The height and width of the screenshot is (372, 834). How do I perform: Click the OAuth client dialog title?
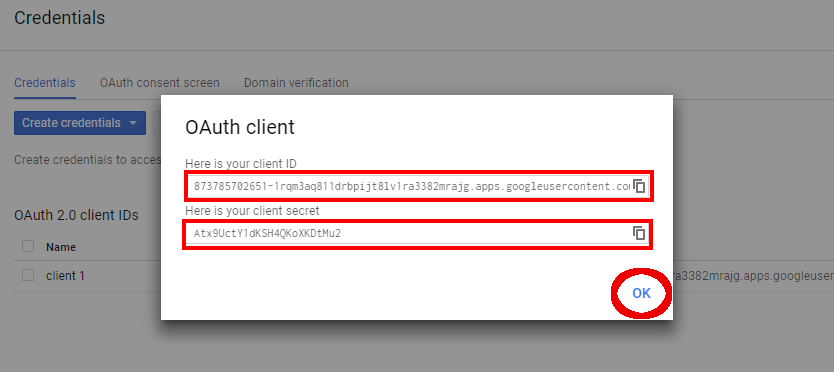coord(239,128)
